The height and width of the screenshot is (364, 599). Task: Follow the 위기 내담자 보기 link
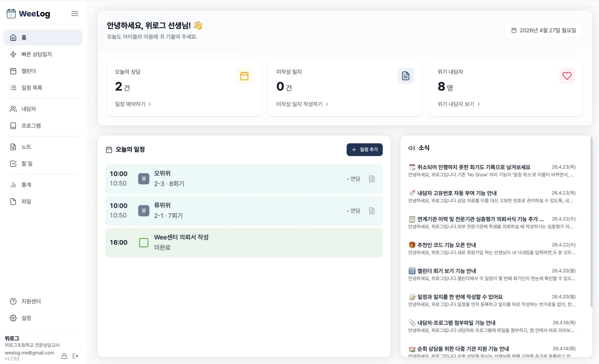tap(459, 104)
